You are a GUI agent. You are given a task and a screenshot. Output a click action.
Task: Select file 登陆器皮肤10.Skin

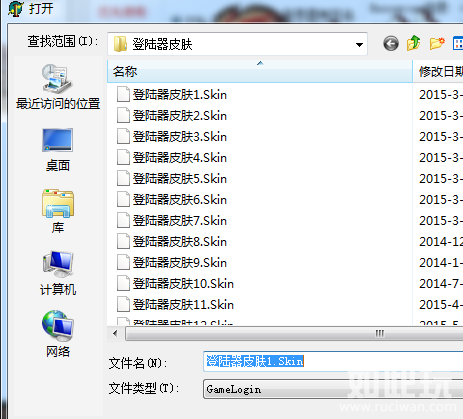(183, 283)
